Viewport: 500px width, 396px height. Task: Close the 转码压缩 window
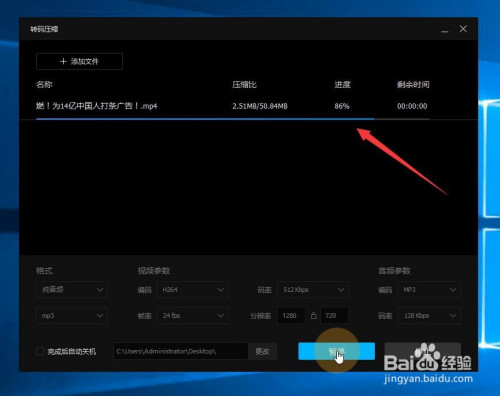(x=463, y=29)
